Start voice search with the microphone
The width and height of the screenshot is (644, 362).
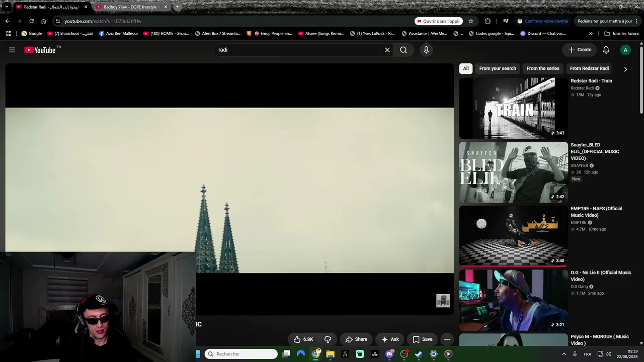[x=426, y=50]
